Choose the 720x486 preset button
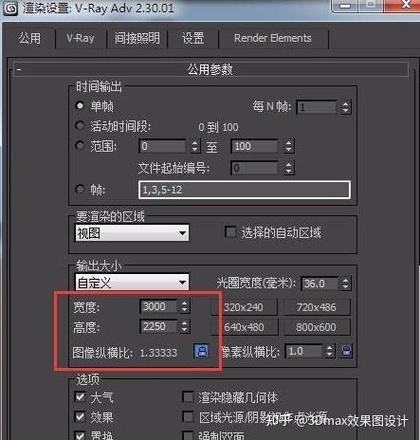 (316, 307)
